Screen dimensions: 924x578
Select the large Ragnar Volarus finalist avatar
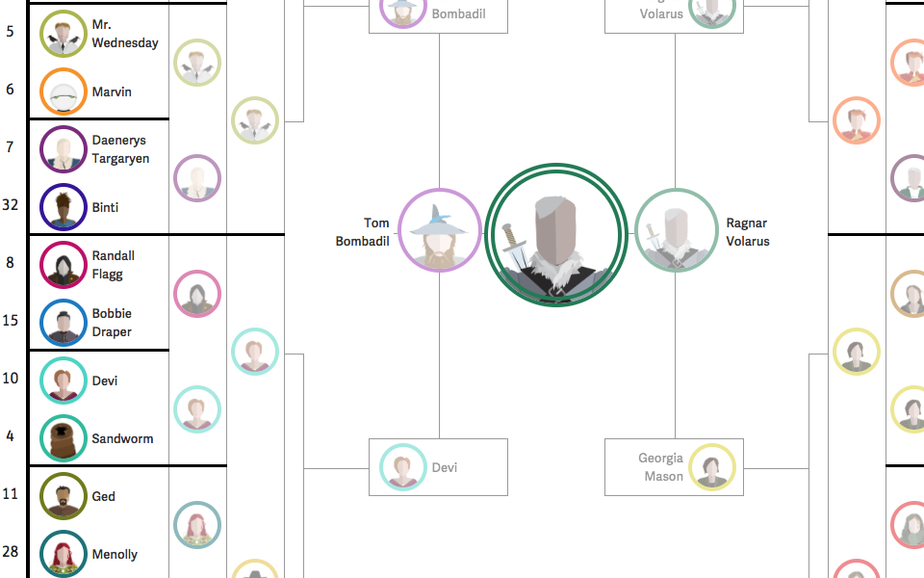click(x=677, y=230)
